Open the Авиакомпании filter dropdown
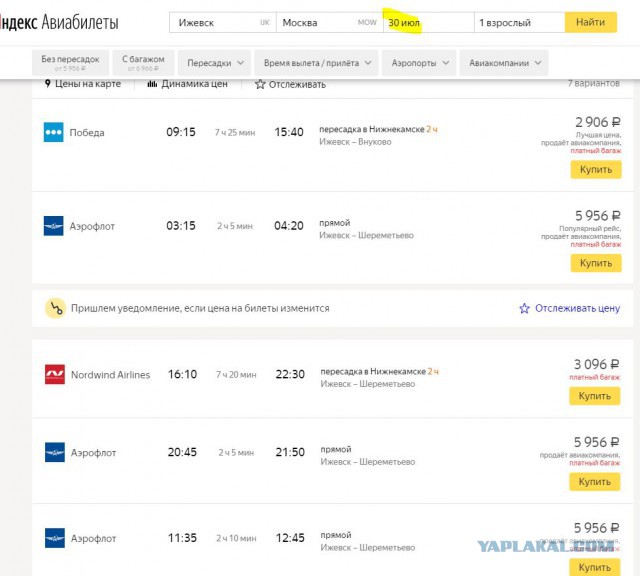The width and height of the screenshot is (640, 576). [x=504, y=63]
